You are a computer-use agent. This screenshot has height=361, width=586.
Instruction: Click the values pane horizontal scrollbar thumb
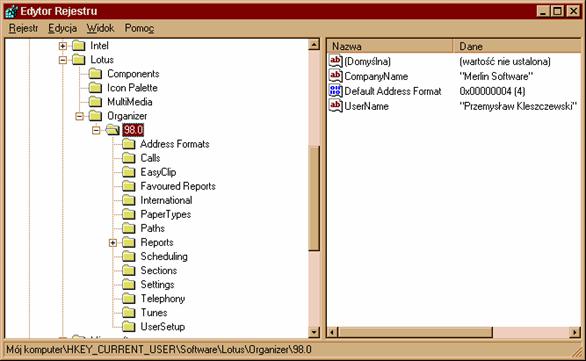[x=415, y=332]
